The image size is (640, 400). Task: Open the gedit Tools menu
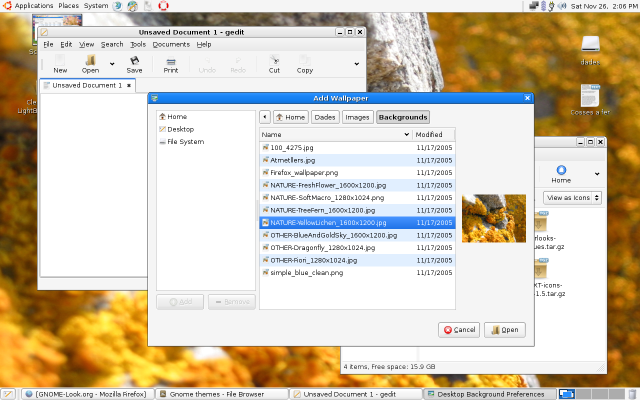pos(138,44)
